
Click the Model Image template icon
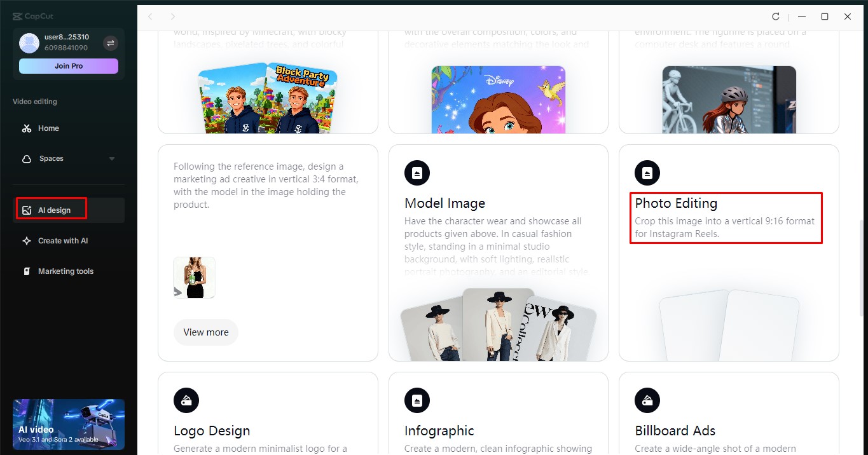point(417,172)
